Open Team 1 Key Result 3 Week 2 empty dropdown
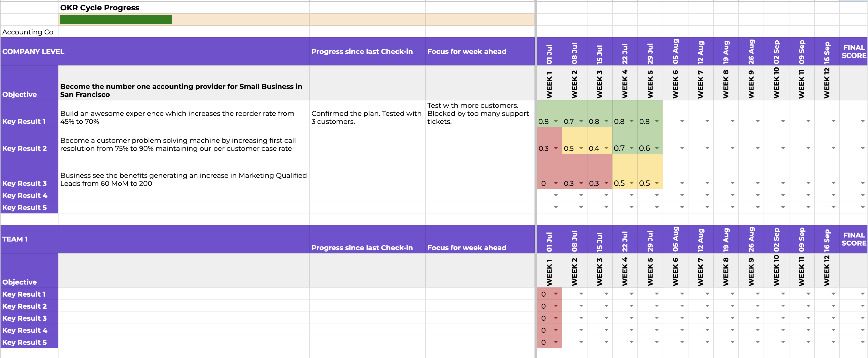Viewport: 868px width, 358px height. [581, 318]
